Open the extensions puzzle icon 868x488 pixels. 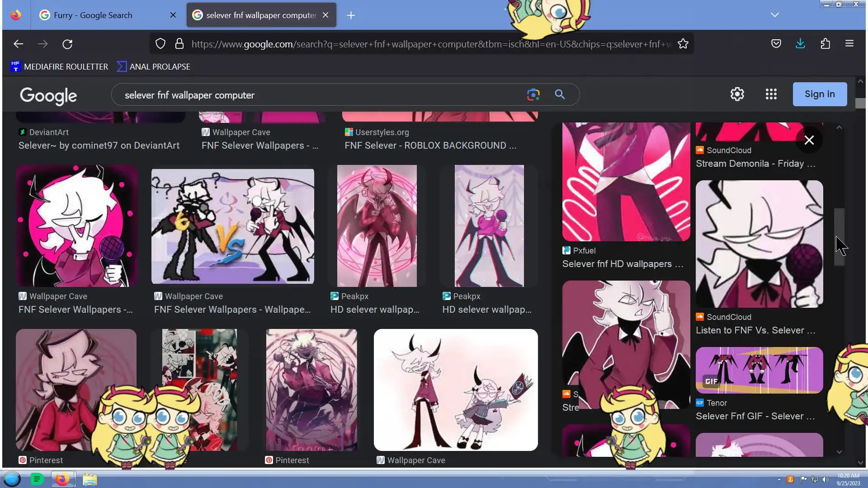[x=825, y=44]
